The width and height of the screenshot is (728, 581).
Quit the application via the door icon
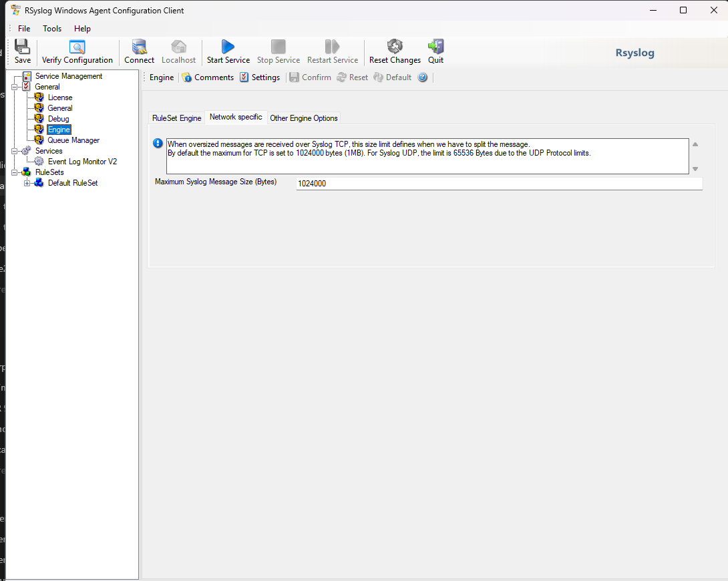pyautogui.click(x=435, y=46)
